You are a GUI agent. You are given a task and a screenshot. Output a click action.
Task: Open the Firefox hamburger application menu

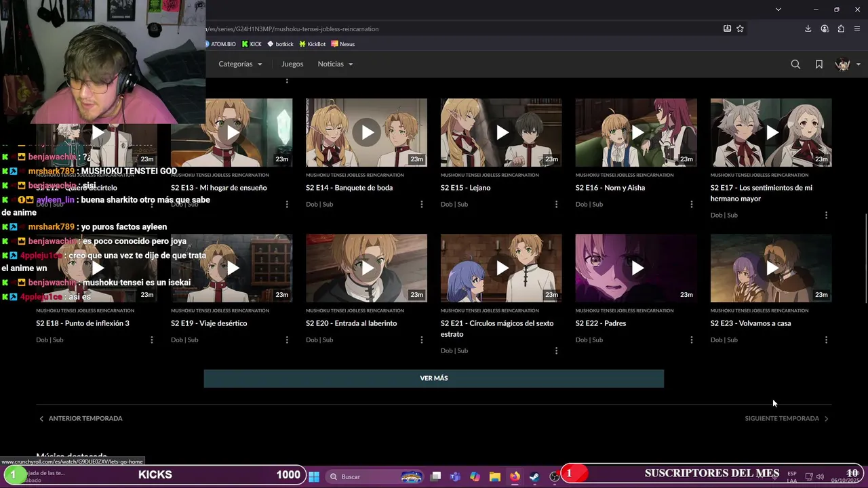pyautogui.click(x=857, y=28)
